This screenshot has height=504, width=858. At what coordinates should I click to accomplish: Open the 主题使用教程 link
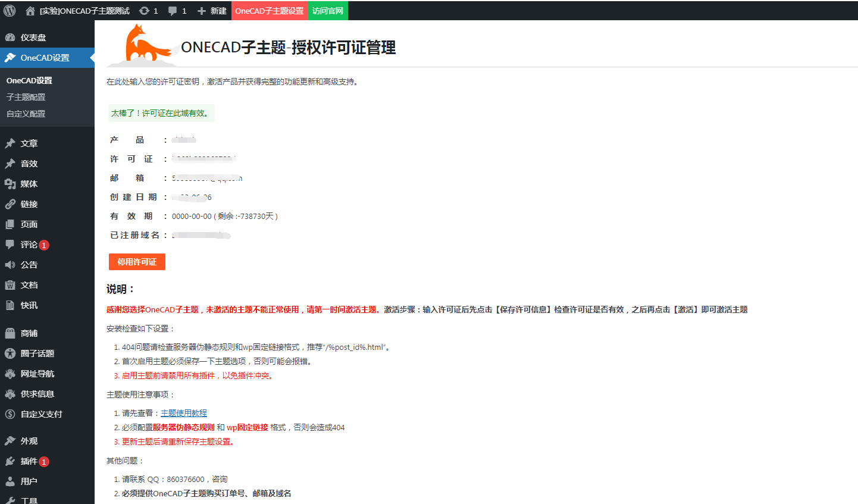184,413
